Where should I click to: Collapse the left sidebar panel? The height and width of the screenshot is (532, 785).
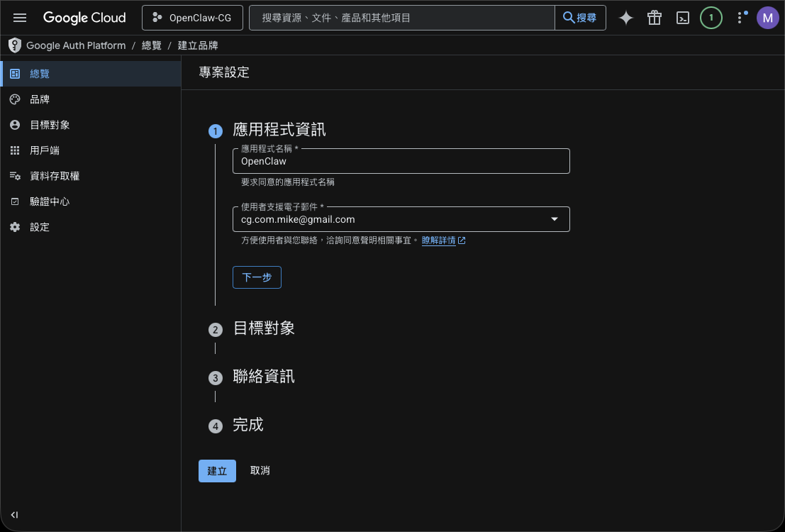14,515
